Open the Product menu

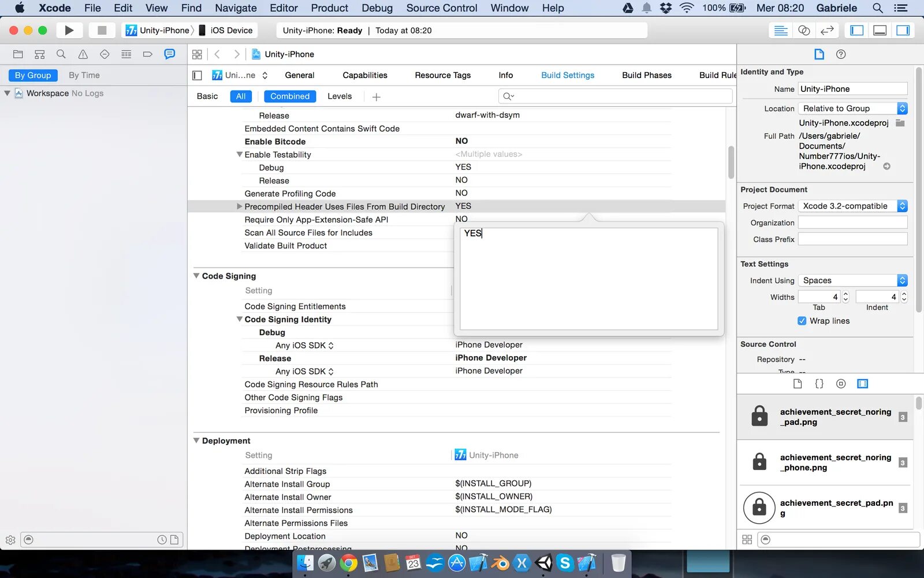(330, 8)
